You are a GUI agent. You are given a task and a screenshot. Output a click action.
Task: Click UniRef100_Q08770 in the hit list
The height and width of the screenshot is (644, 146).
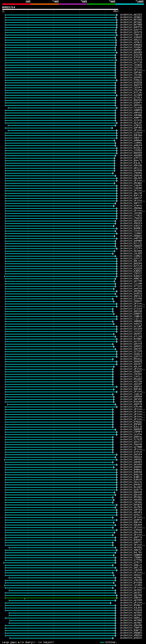point(131,30)
